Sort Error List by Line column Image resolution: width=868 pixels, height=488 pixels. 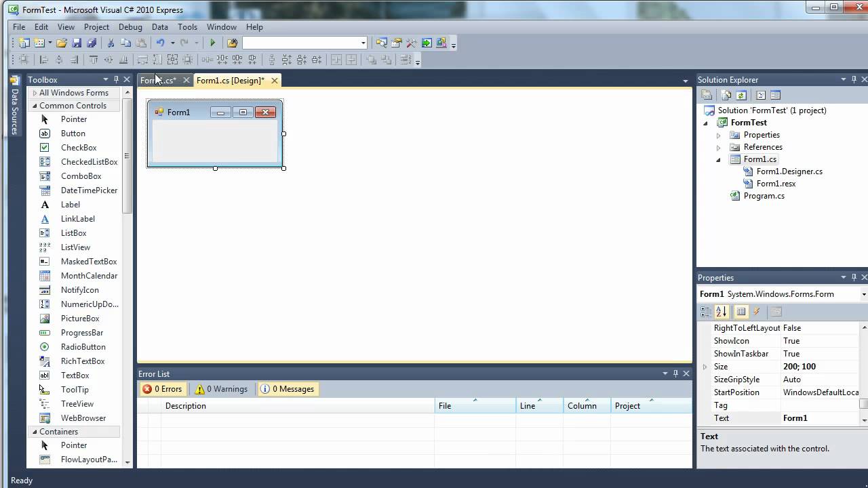click(539, 406)
